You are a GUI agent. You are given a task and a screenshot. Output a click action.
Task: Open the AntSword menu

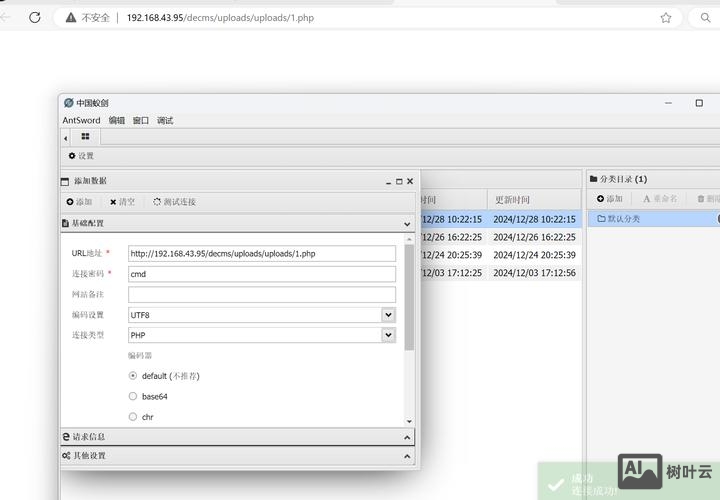[81, 120]
